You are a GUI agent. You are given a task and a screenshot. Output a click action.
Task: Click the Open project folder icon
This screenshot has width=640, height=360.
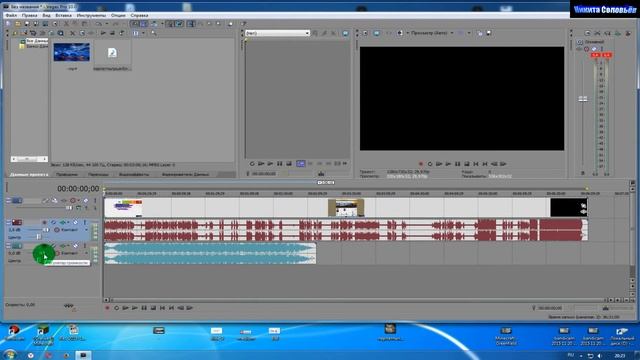(x=17, y=24)
